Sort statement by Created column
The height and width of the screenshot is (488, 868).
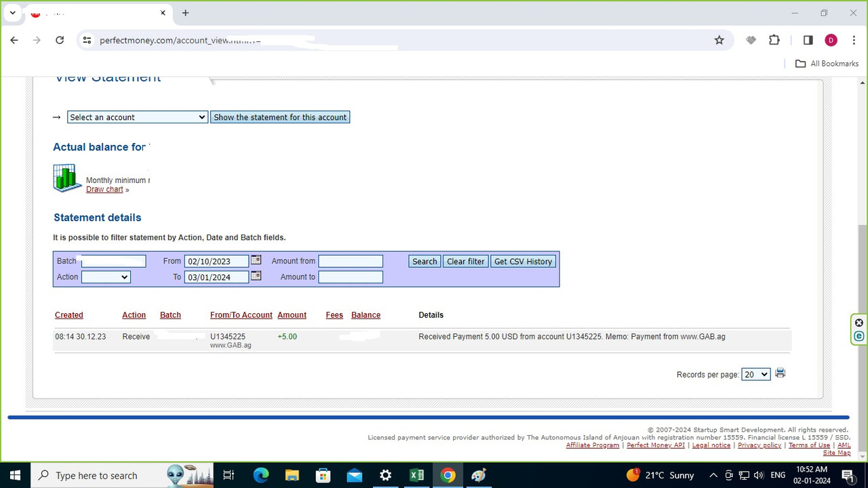point(69,315)
